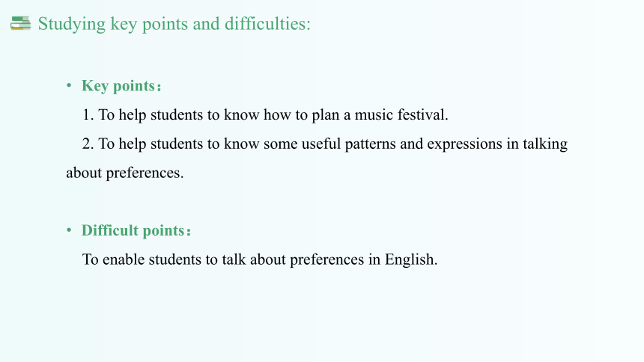Select the 'Studying key points and difficulties' heading

coord(174,24)
